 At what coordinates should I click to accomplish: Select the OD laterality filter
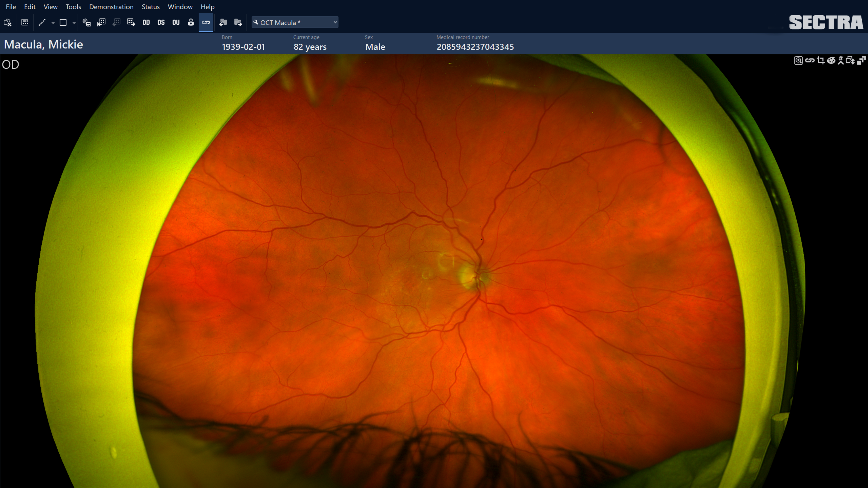click(x=146, y=23)
